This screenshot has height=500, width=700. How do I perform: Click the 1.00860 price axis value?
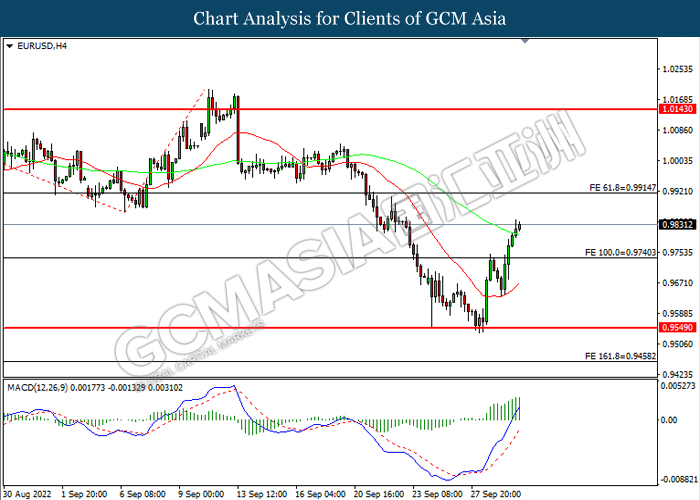(x=678, y=130)
